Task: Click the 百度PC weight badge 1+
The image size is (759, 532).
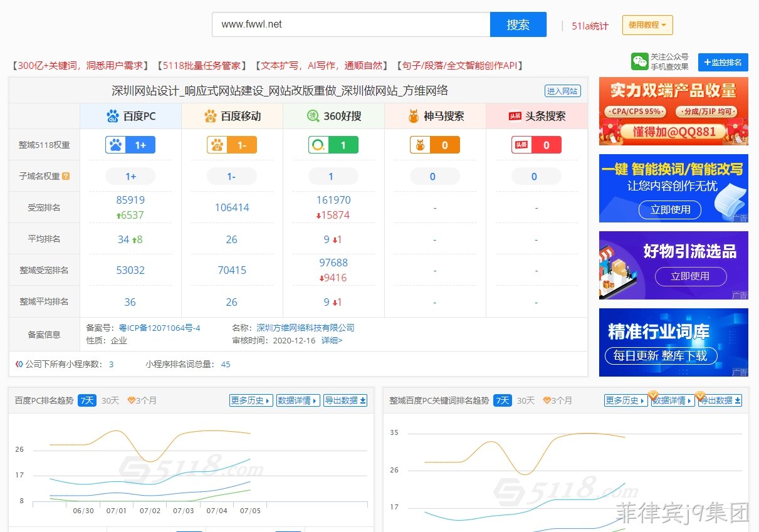Action: (x=130, y=145)
